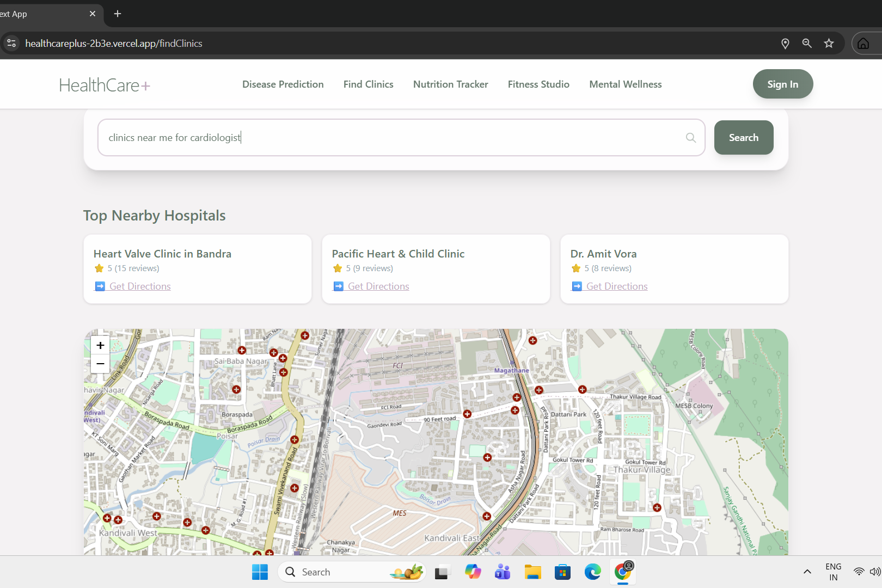Viewport: 882px width, 588px height.
Task: Zoom out on the map
Action: click(x=100, y=364)
